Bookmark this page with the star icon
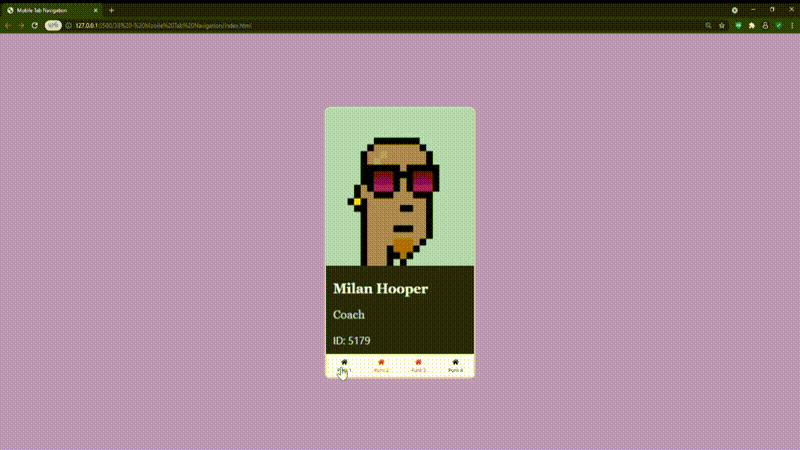800x450 pixels. tap(722, 26)
